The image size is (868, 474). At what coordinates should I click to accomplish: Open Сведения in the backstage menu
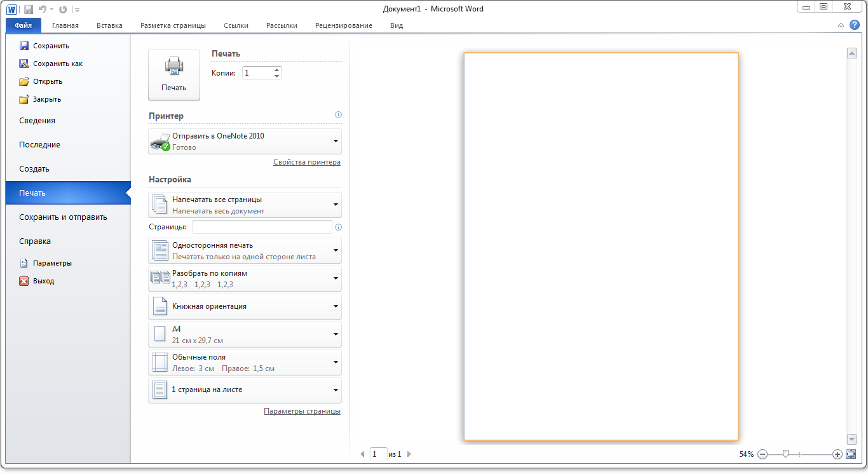[x=37, y=121]
